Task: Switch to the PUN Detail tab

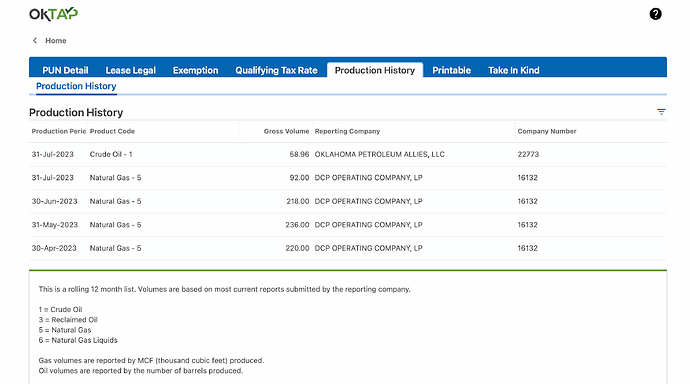Action: point(65,70)
